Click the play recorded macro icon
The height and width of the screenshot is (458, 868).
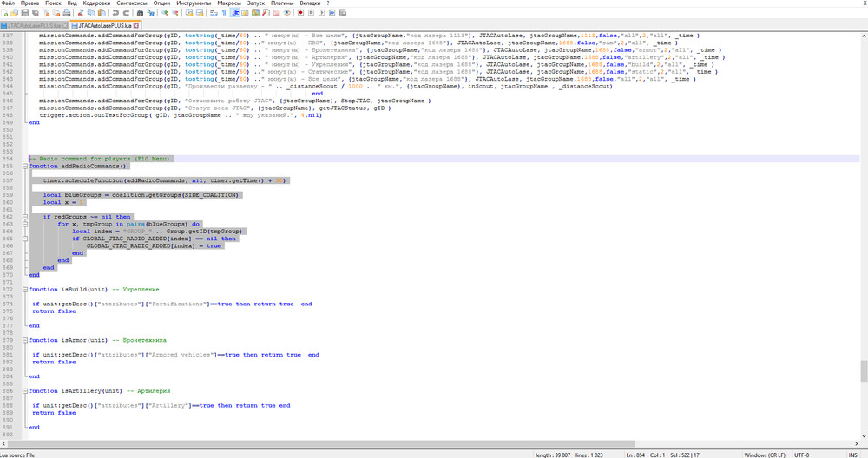(321, 12)
